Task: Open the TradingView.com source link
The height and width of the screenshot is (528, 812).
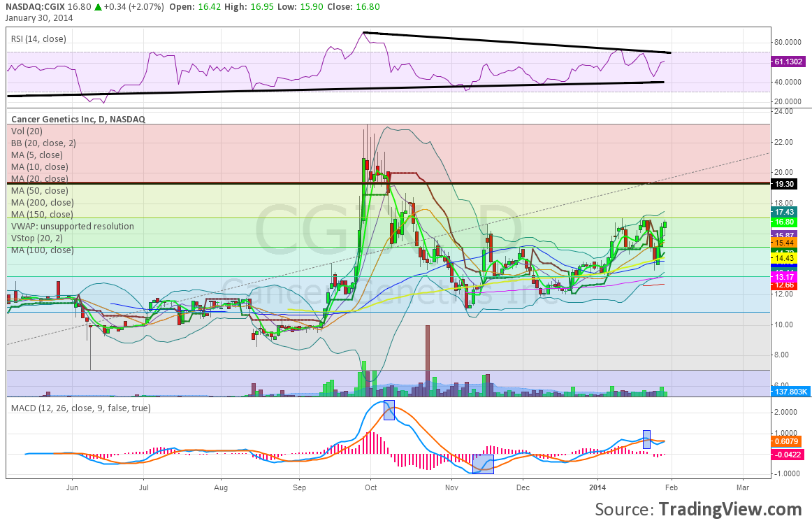Action: click(730, 509)
